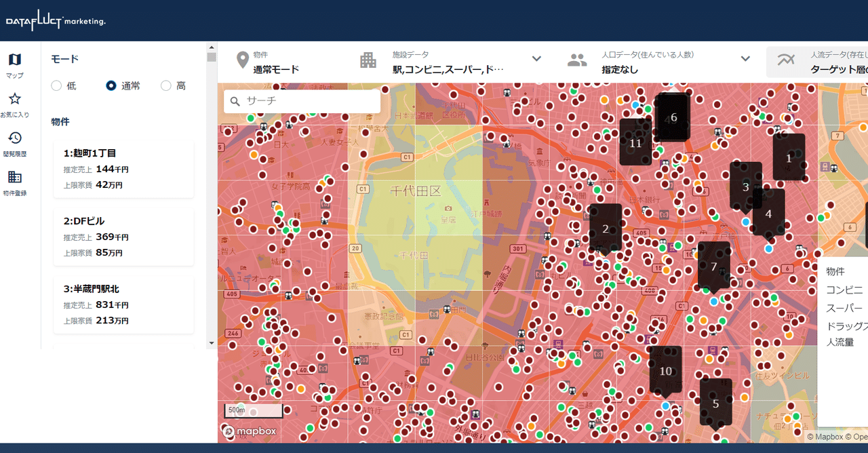The height and width of the screenshot is (453, 868).
Task: Click the 施設データ building icon
Action: 368,60
